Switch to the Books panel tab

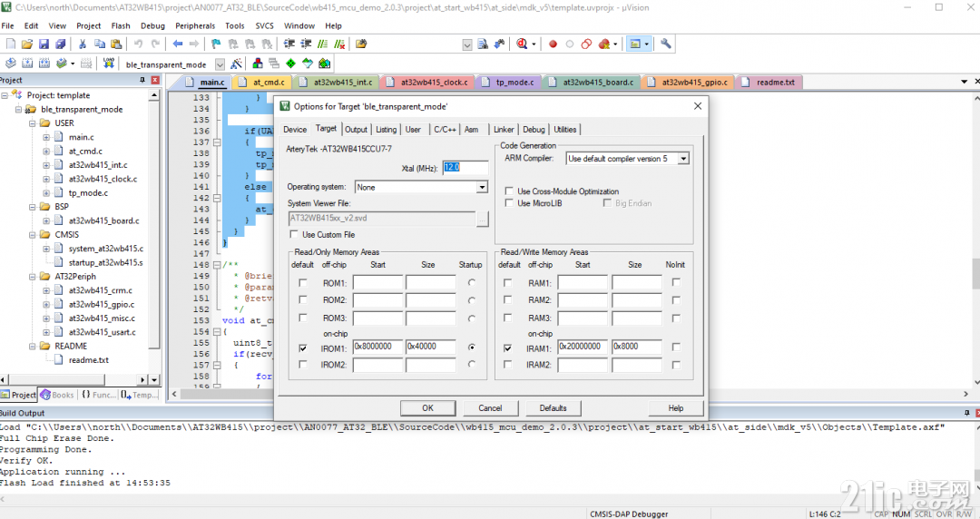click(x=57, y=396)
